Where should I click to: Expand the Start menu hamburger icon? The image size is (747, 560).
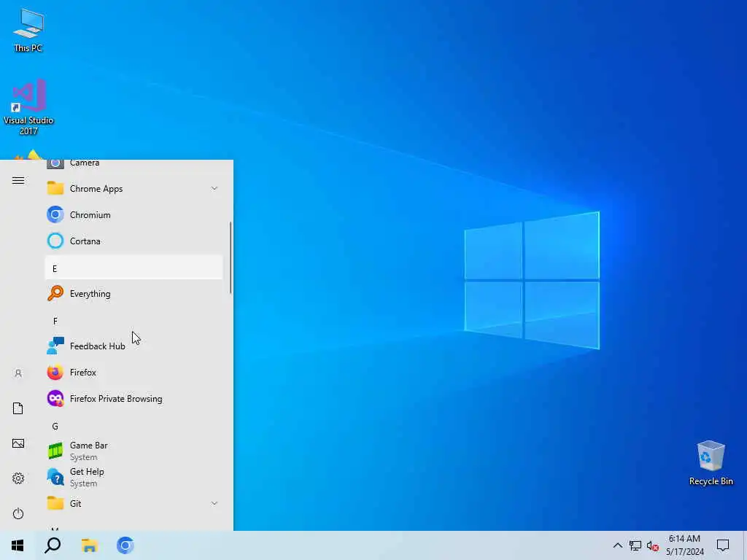coord(18,181)
